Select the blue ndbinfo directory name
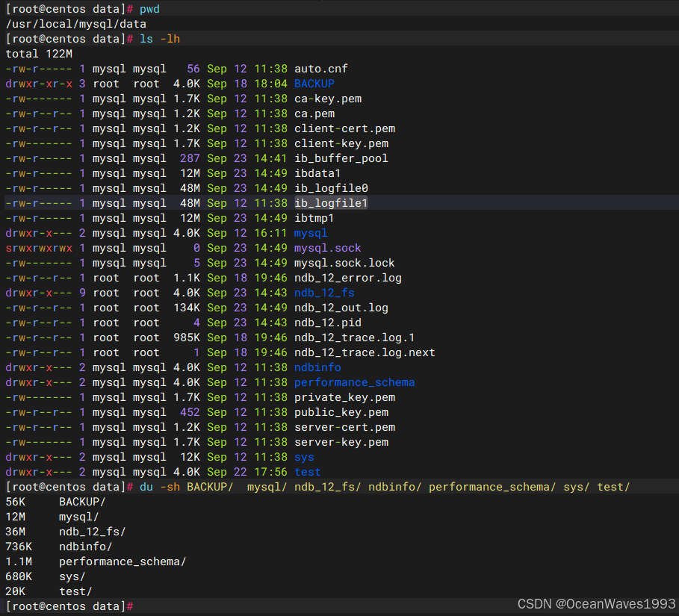Viewport: 679px width, 616px height. click(x=317, y=367)
